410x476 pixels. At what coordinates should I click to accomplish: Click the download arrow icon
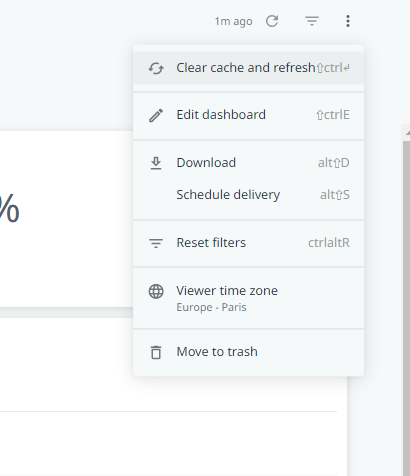pos(156,163)
